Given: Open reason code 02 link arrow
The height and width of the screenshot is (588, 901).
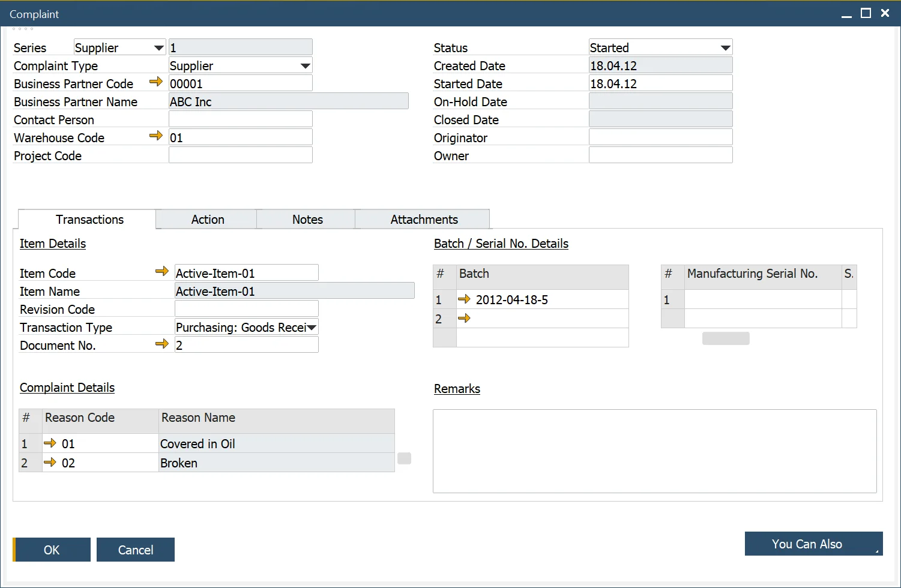Looking at the screenshot, I should [x=50, y=463].
